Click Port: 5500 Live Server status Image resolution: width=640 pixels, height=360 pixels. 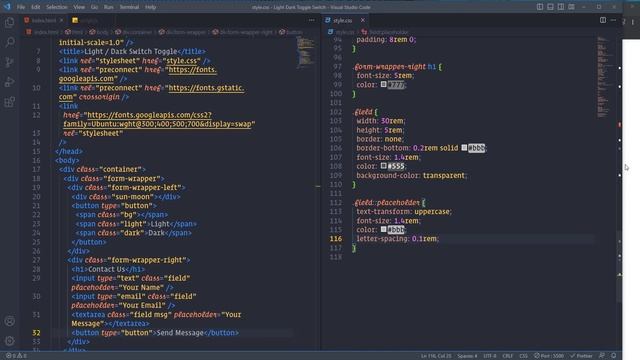pyautogui.click(x=549, y=356)
